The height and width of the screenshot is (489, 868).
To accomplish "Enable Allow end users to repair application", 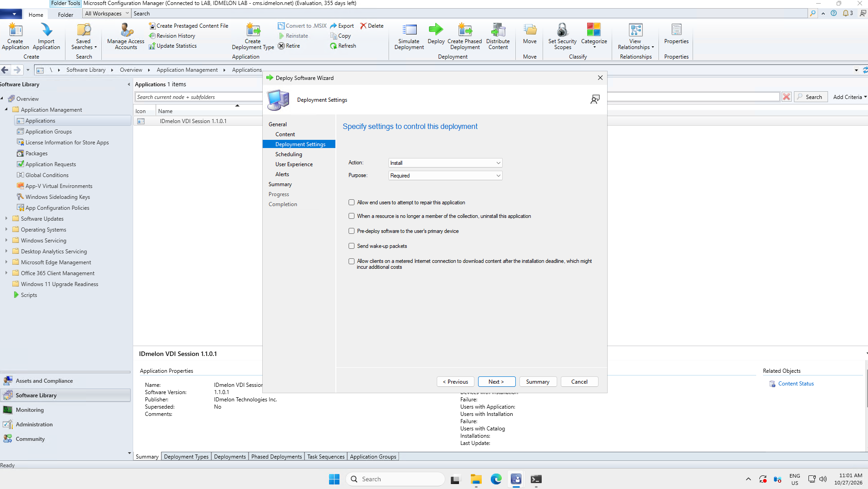I will [x=351, y=203].
